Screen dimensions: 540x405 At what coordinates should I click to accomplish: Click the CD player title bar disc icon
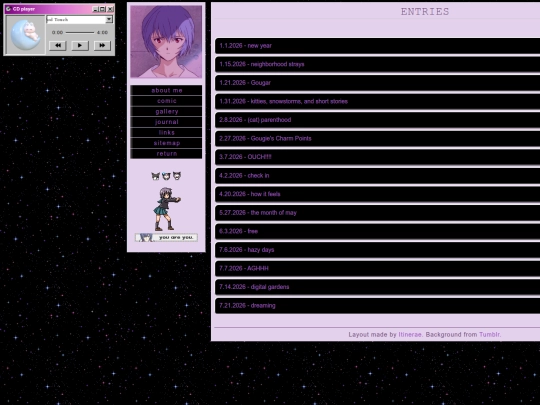click(x=8, y=9)
